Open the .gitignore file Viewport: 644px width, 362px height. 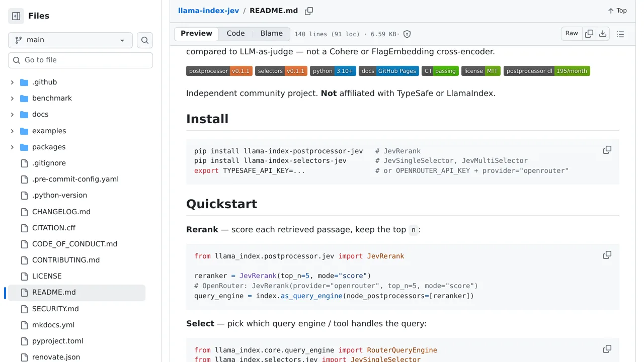point(49,163)
